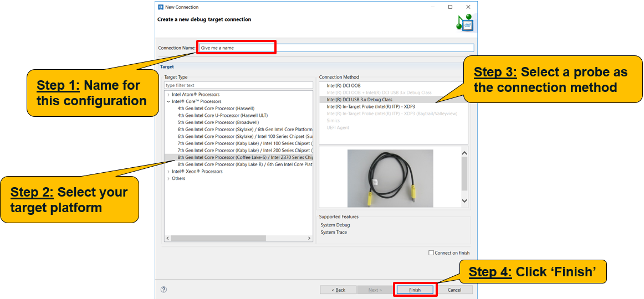
Task: Click the Target Type horizontal scrollbar thumb
Action: [218, 238]
